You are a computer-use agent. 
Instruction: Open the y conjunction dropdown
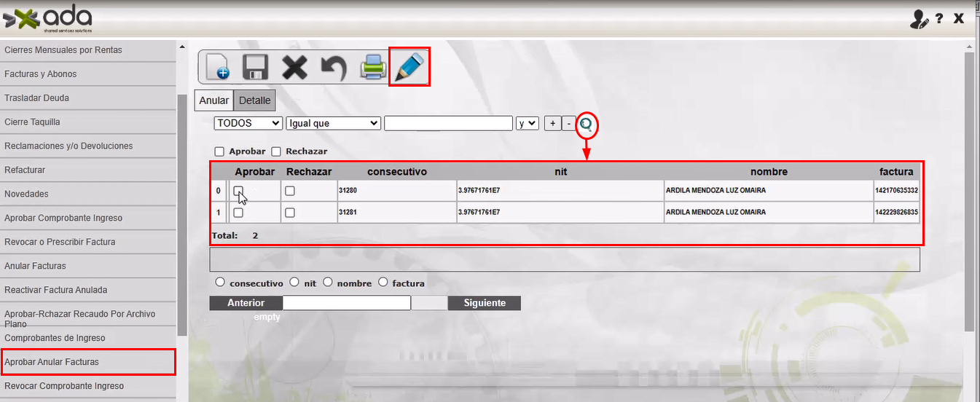(x=527, y=124)
